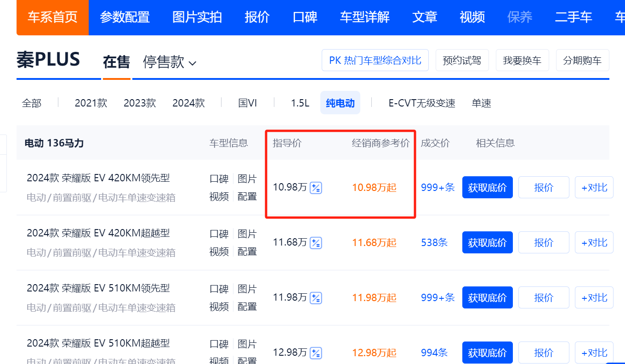This screenshot has width=625, height=364.
Task: Open price calculator icon beside 11.68万
Action: click(x=316, y=243)
